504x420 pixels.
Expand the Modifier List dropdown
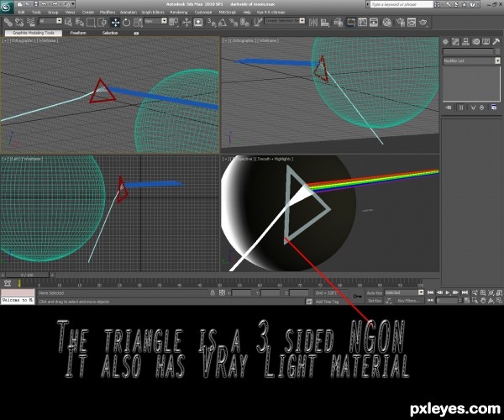[471, 60]
